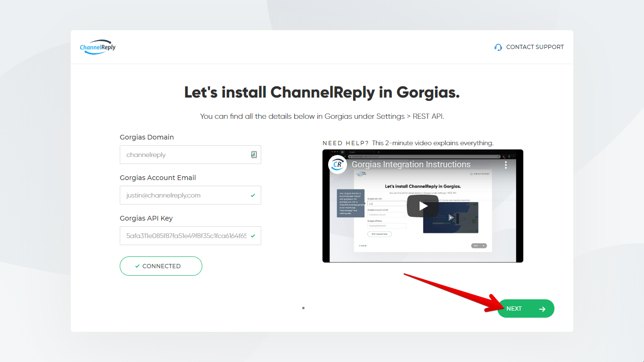Image resolution: width=644 pixels, height=362 pixels.
Task: Focus the Gorgias API Key field
Action: [x=190, y=236]
